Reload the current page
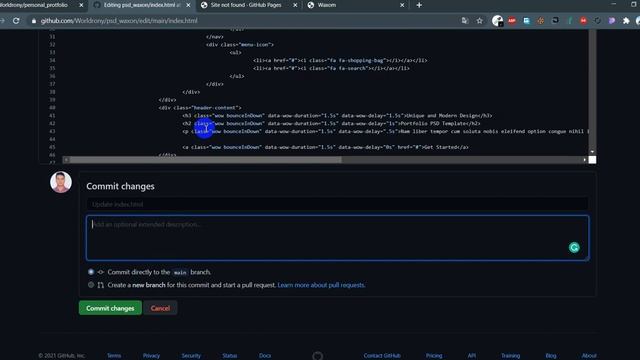 coord(16,20)
